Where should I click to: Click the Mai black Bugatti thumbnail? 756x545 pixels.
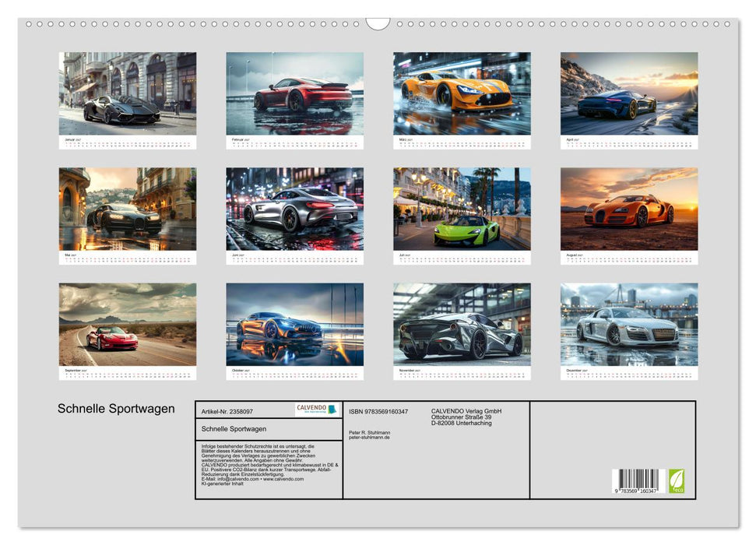[127, 209]
